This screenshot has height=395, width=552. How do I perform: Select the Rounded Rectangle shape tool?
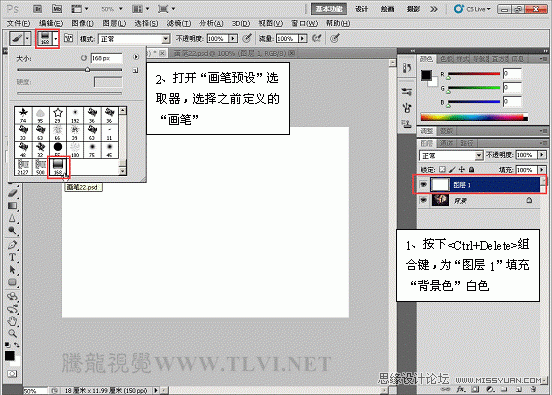pos(12,282)
